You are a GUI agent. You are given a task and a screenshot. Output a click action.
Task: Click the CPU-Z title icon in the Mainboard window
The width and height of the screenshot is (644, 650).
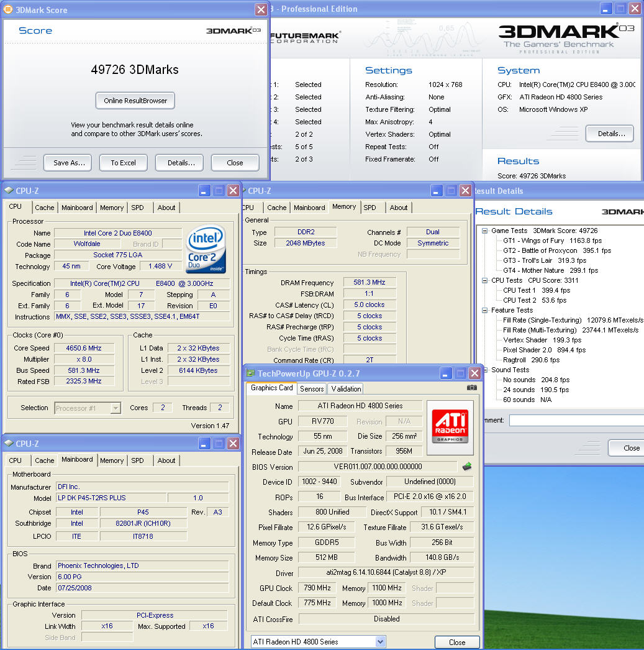pyautogui.click(x=9, y=443)
